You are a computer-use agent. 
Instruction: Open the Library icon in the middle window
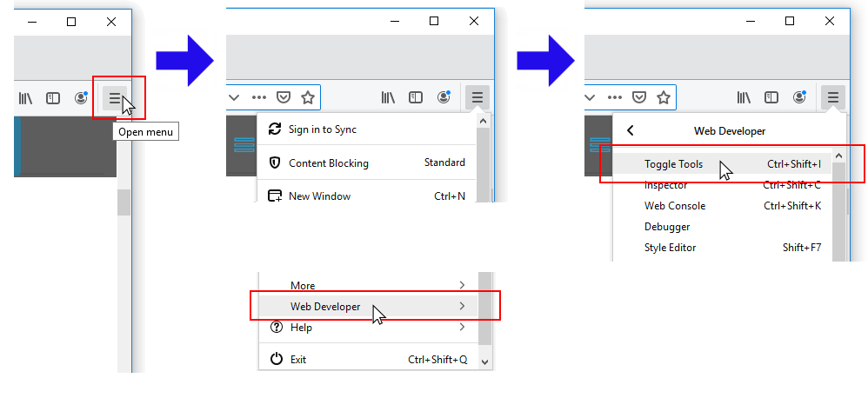(388, 97)
